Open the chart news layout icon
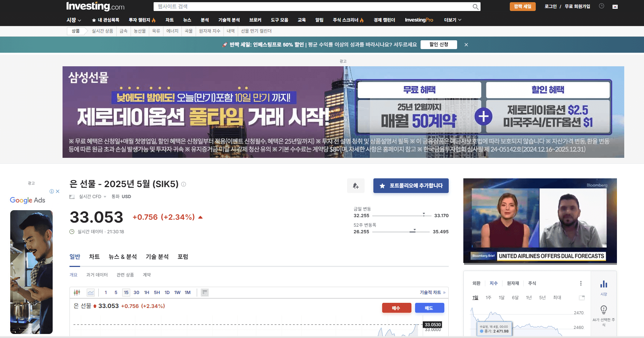 (x=204, y=292)
